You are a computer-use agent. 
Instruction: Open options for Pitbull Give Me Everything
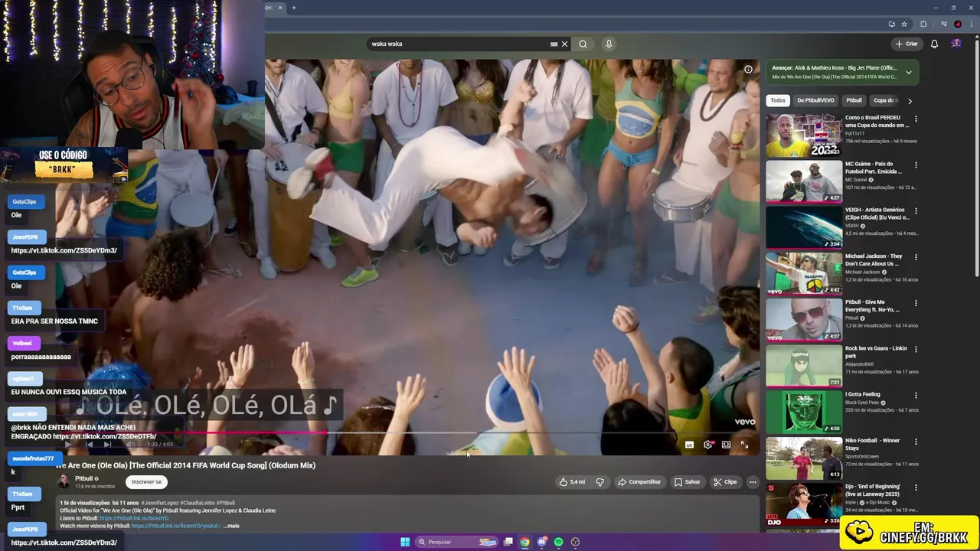(x=916, y=303)
